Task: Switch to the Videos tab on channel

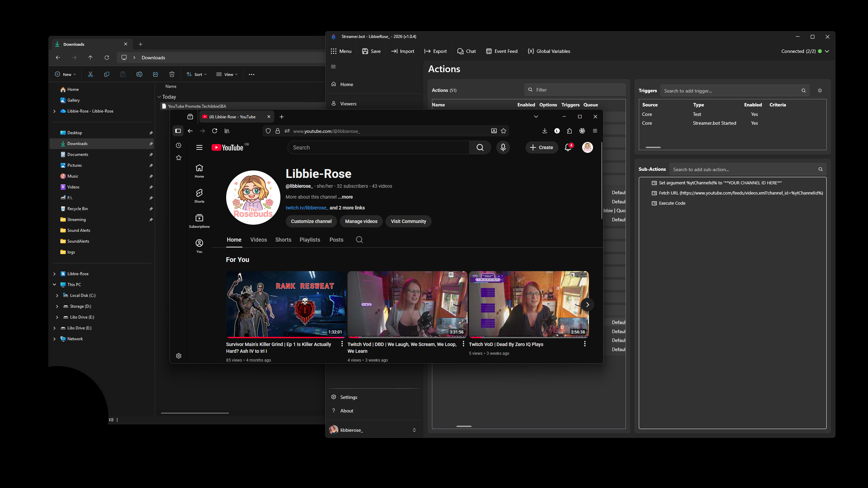Action: 259,240
